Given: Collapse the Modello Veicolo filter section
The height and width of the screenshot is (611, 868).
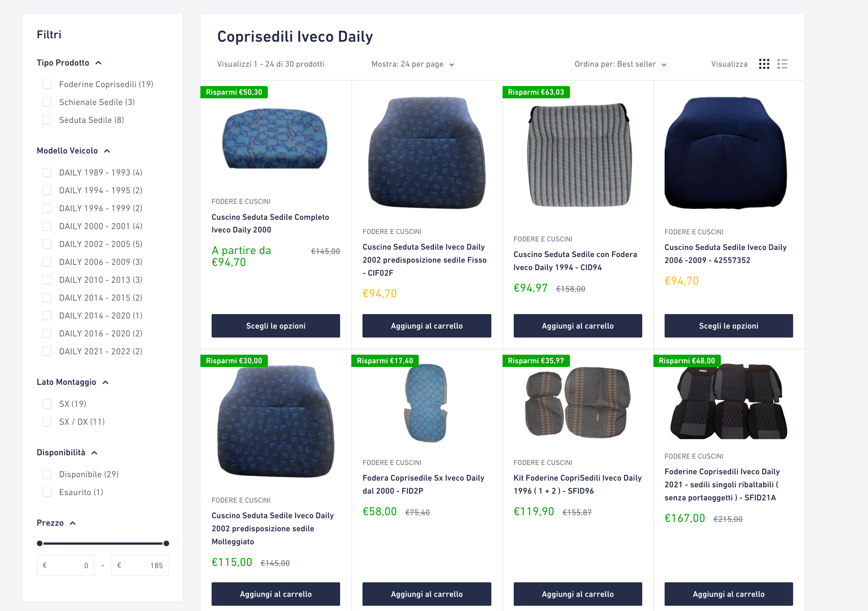Looking at the screenshot, I should pyautogui.click(x=107, y=151).
